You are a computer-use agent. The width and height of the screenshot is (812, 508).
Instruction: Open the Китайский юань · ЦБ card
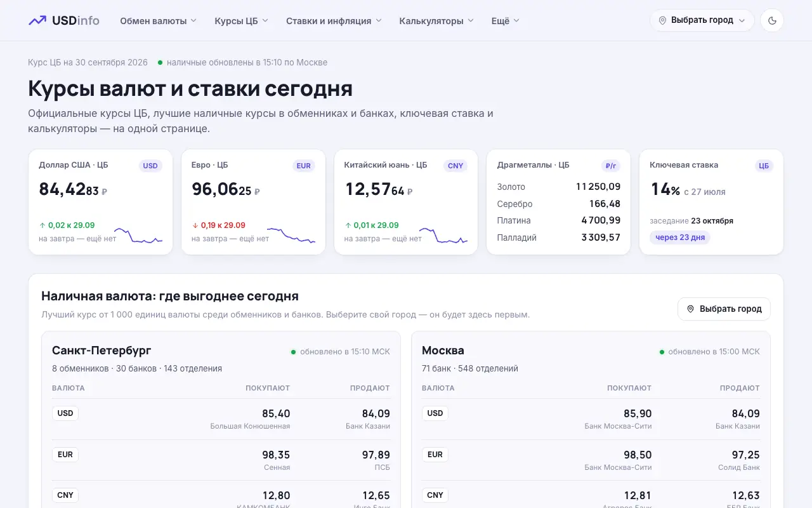pos(406,202)
